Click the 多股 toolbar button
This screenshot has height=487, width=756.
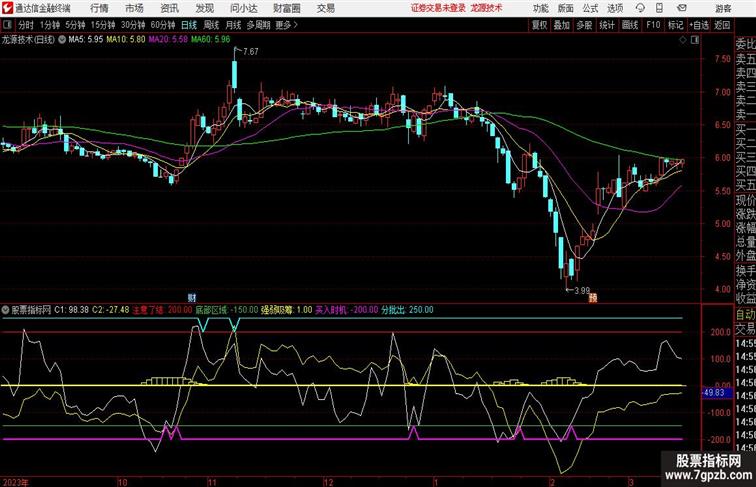click(584, 25)
